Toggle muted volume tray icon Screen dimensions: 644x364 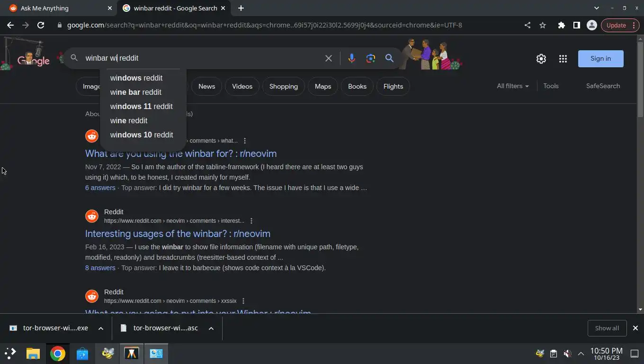pyautogui.click(x=567, y=354)
